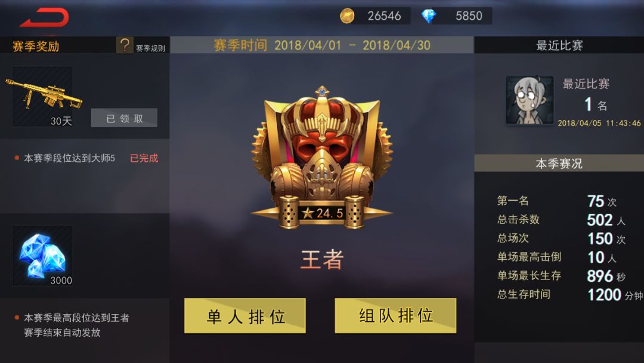Select the 3000 diamonds reward icon
The image size is (644, 363).
click(x=43, y=256)
